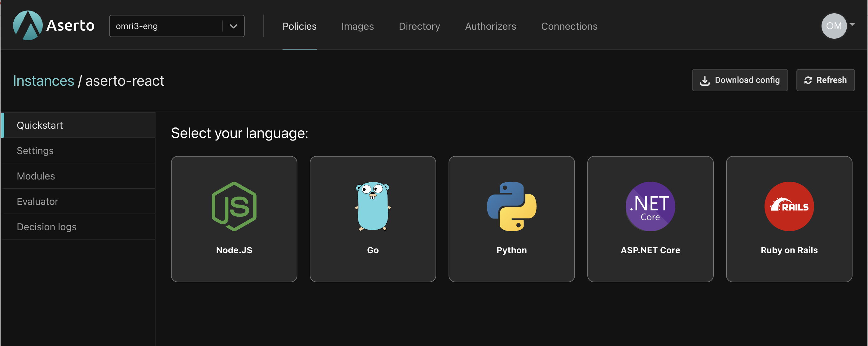Click the Download config button

(740, 80)
